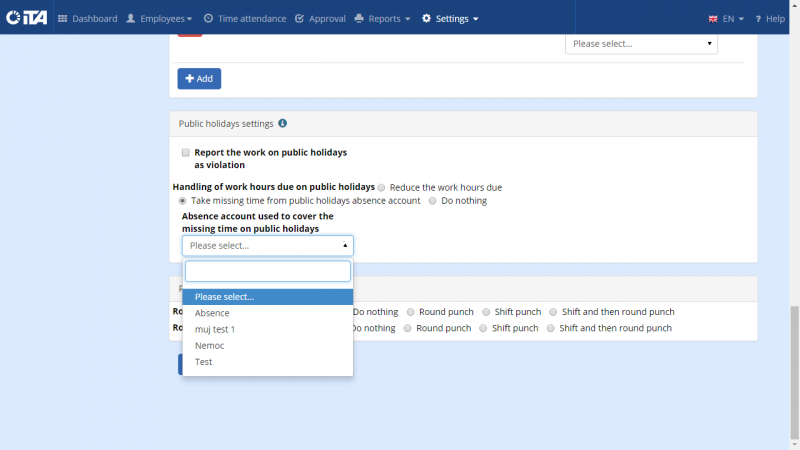Click the Handling of work hours due label
This screenshot has height=450, width=800.
click(x=273, y=187)
